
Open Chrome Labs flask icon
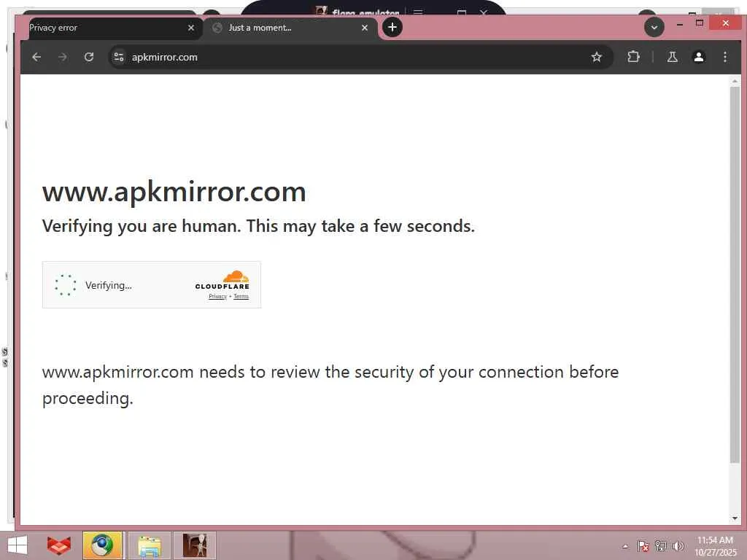(672, 57)
